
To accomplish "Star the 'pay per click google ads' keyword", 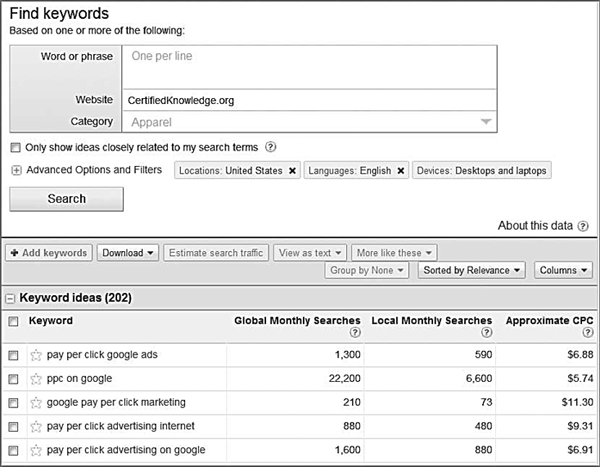I will pos(36,355).
